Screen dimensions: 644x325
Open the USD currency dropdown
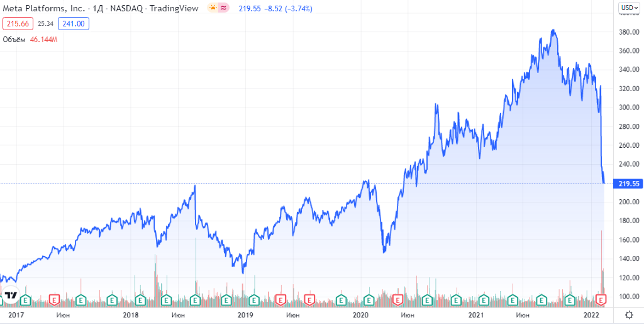(630, 8)
